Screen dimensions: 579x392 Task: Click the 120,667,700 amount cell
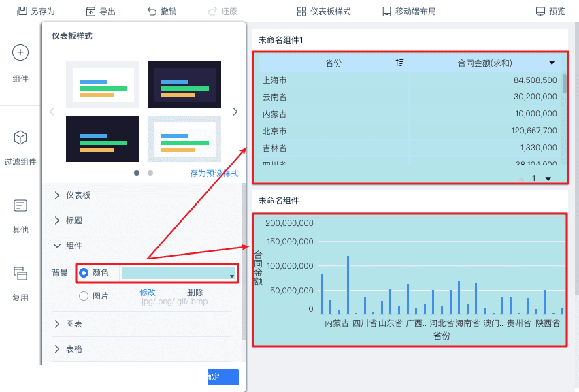point(534,131)
